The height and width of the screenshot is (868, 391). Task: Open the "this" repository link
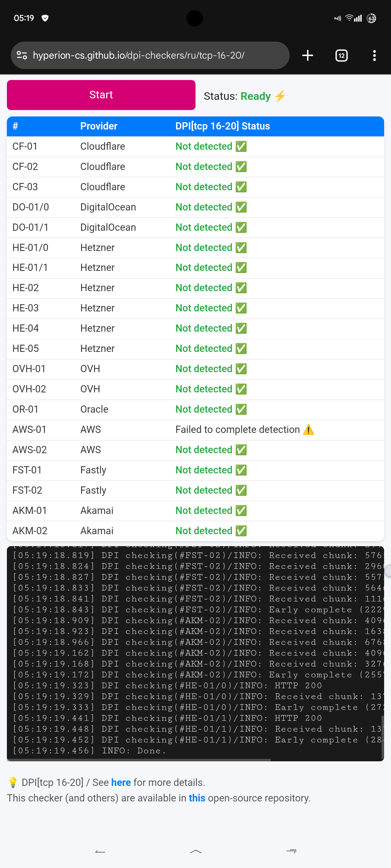[x=197, y=798]
